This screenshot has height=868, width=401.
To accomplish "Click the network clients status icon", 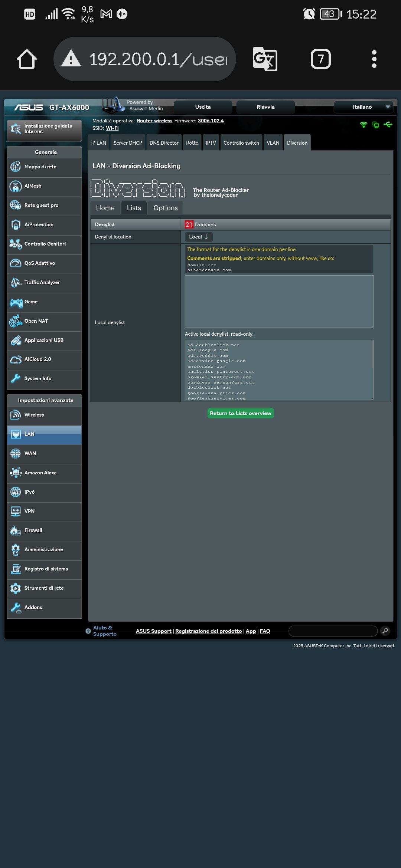I will (376, 125).
